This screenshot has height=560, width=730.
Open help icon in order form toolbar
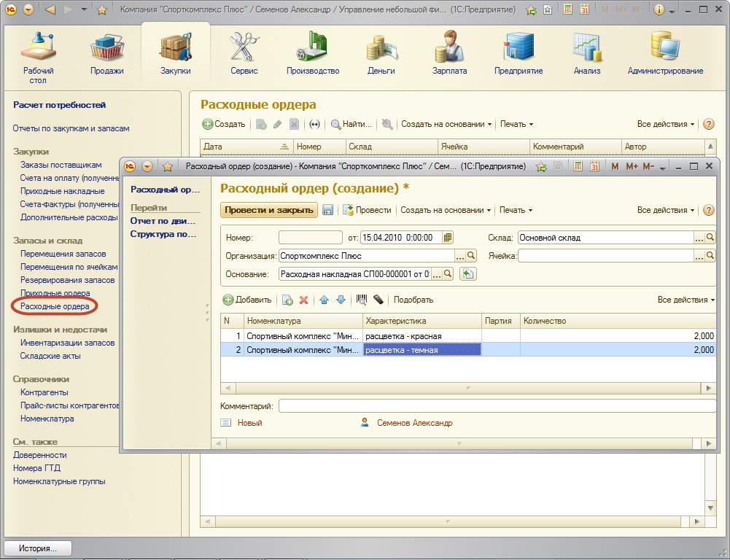[x=708, y=210]
